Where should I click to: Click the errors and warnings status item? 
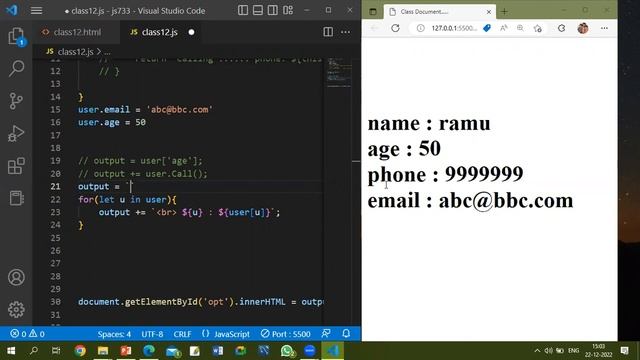point(27,334)
